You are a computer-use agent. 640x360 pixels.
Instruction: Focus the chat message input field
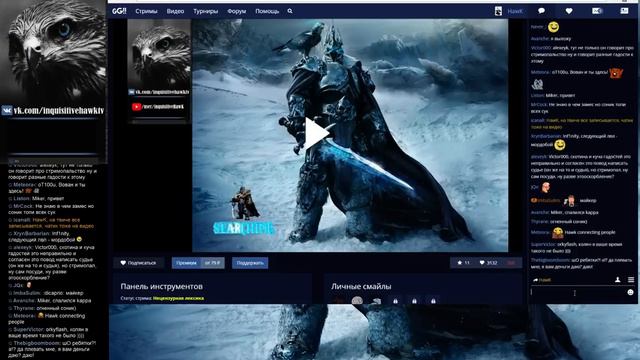[x=578, y=292]
